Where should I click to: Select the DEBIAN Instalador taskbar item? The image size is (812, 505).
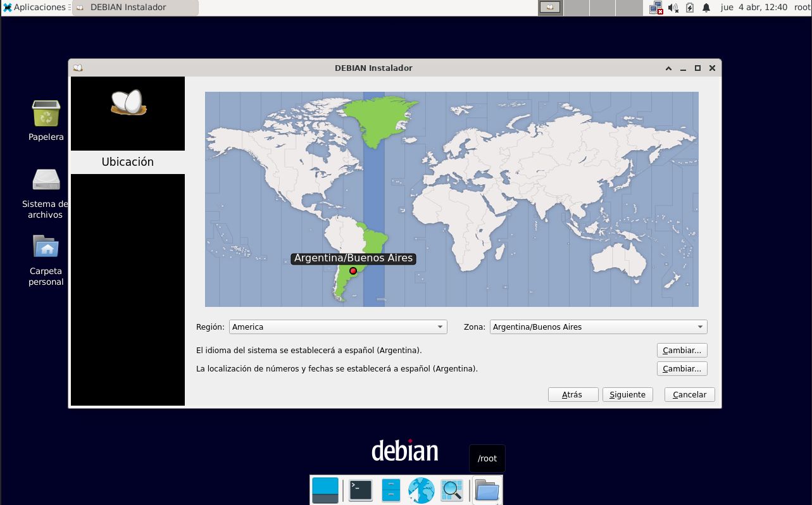click(x=135, y=8)
